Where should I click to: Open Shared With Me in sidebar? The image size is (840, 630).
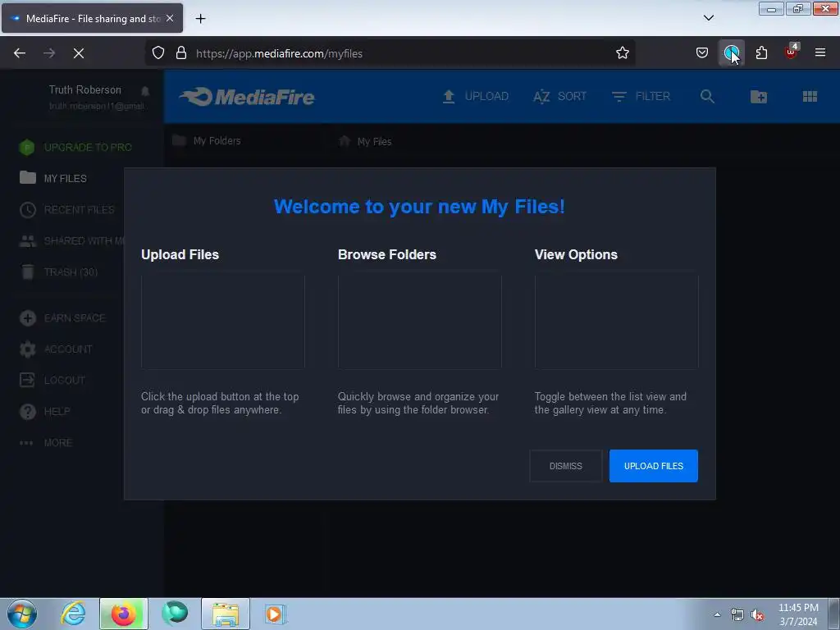coord(72,241)
